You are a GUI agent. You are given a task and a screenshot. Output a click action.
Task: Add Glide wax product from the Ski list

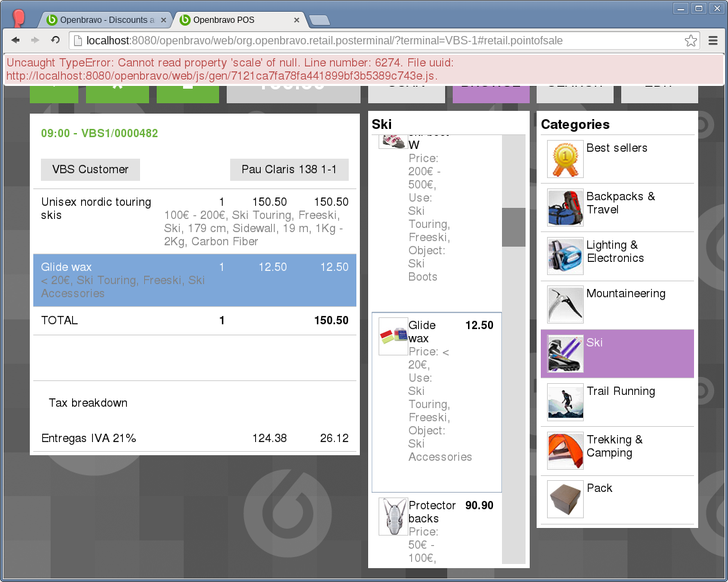tap(436, 402)
